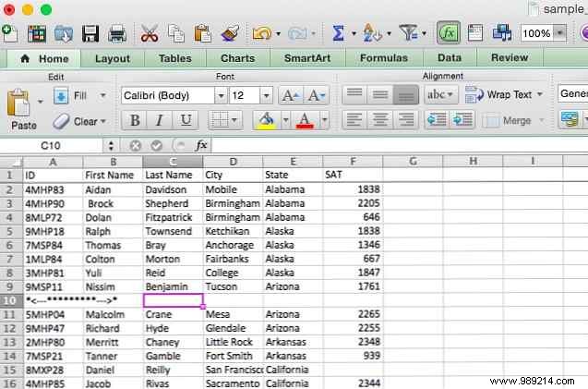Viewport: 588px width, 389px height.
Task: Open the templates gallery icon
Action: [37, 34]
